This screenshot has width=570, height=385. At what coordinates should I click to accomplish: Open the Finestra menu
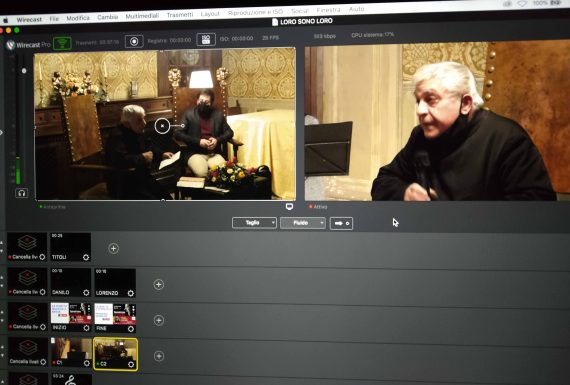point(328,10)
